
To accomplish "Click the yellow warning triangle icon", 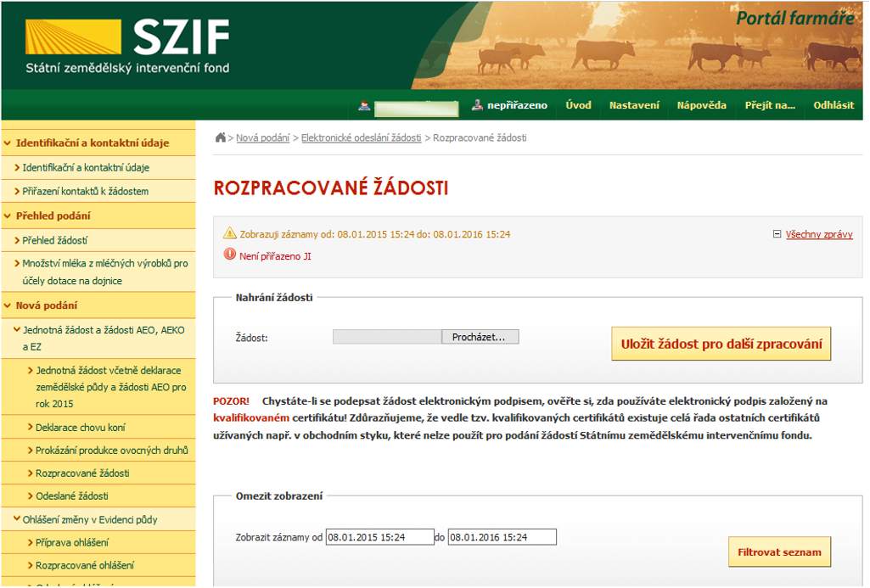I will pos(230,233).
